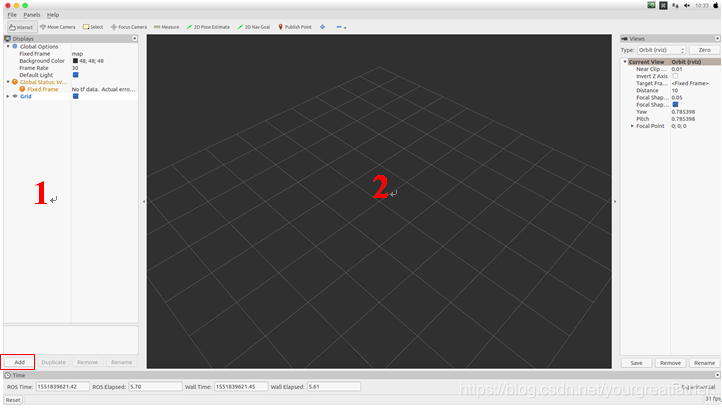This screenshot has width=722, height=408.
Task: Open the Panels menu
Action: click(32, 15)
